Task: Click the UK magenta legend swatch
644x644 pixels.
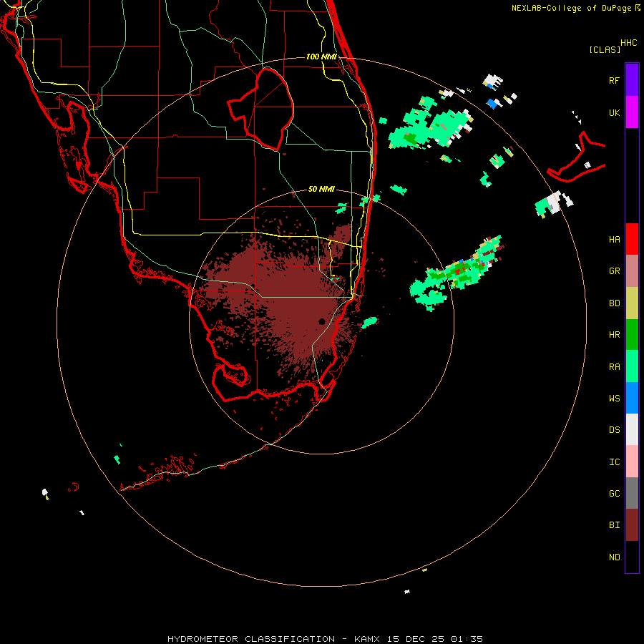Action: 632,112
